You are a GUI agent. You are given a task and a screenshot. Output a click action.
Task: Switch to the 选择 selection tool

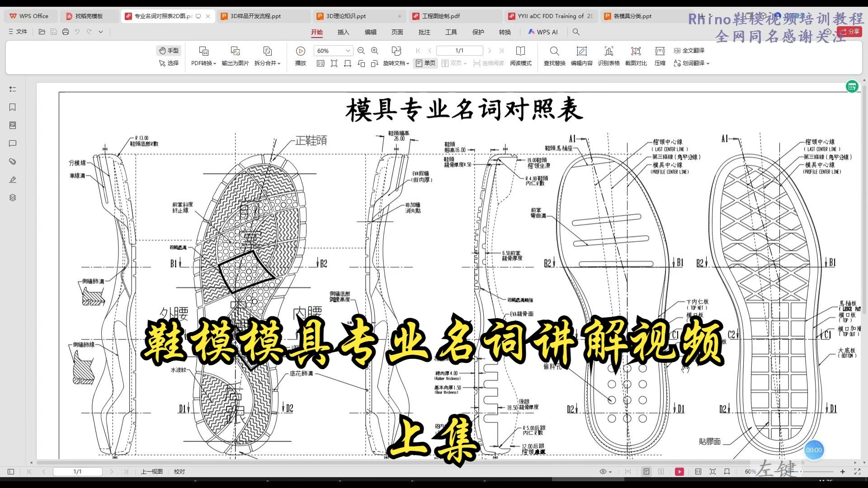click(169, 63)
